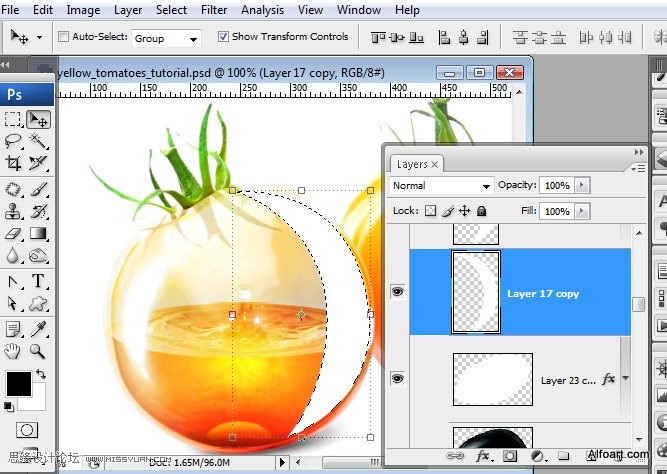Hide Layer 17 copy with eye icon
The image size is (667, 474).
tap(397, 291)
